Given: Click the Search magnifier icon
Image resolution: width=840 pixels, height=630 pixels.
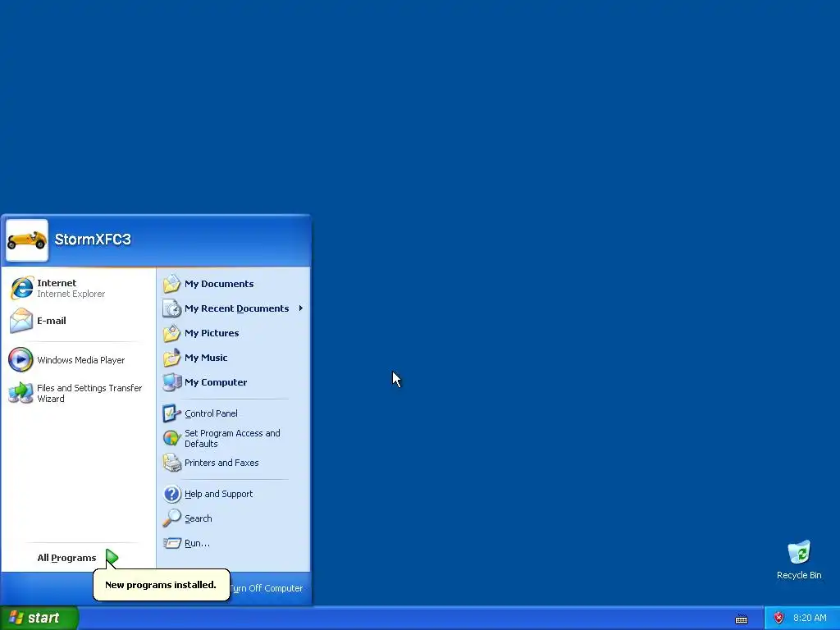Looking at the screenshot, I should (x=172, y=518).
